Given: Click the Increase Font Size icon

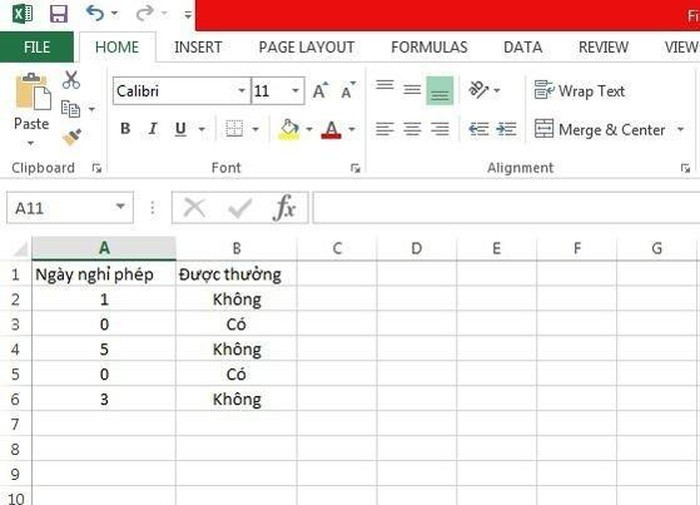Looking at the screenshot, I should [x=319, y=91].
